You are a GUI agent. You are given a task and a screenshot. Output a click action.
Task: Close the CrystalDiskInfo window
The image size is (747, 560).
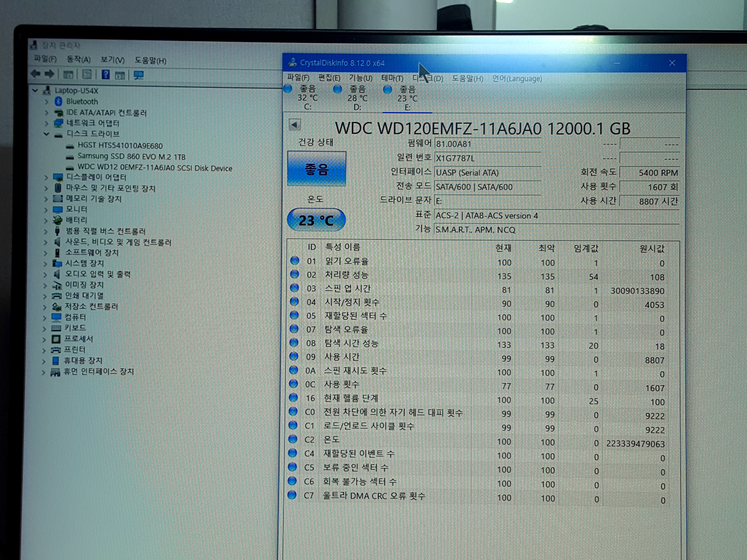click(672, 63)
